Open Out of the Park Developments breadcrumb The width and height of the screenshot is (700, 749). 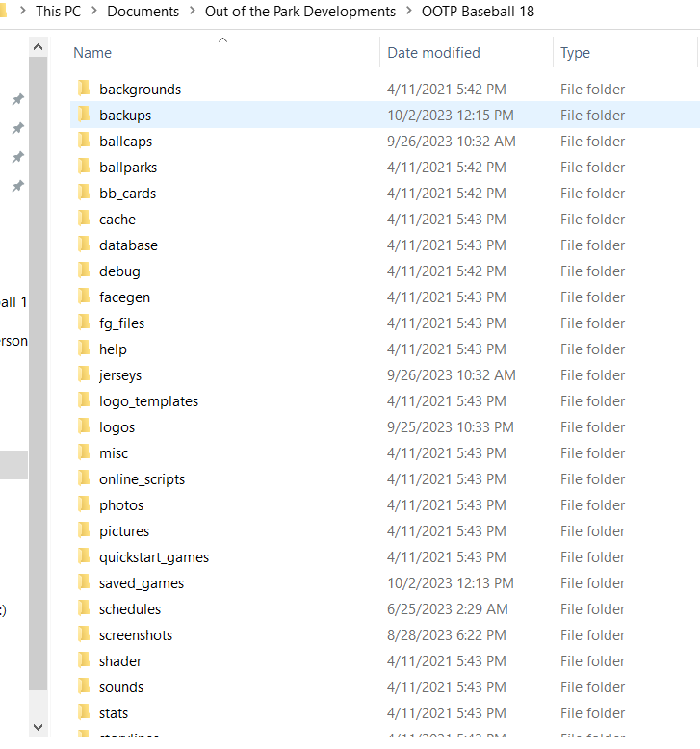coord(300,11)
